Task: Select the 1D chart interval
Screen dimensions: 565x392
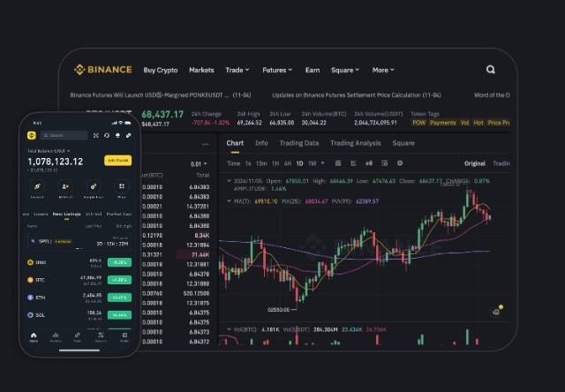Action: (x=299, y=163)
